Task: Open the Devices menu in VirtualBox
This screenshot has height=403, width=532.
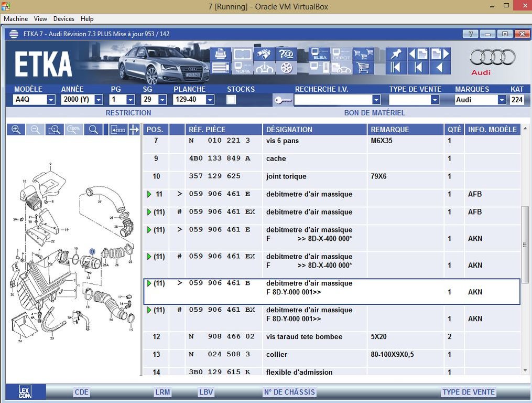Action: [64, 19]
